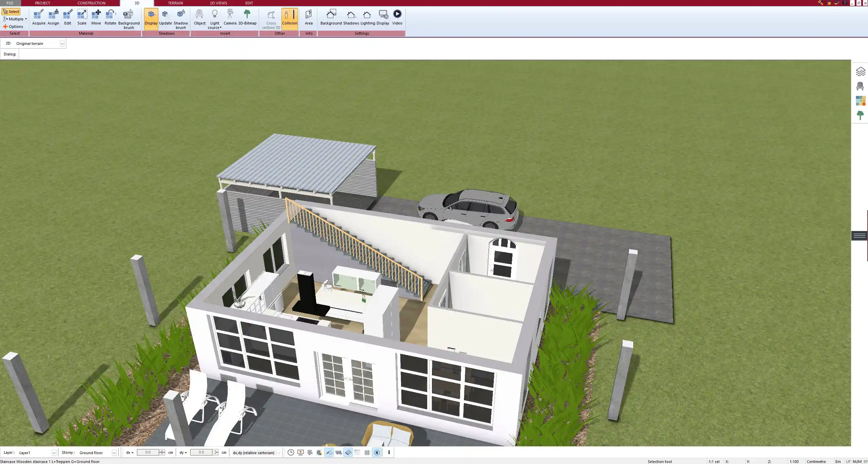Image resolution: width=868 pixels, height=464 pixels.
Task: Pick the Rotate material tool
Action: [x=110, y=17]
